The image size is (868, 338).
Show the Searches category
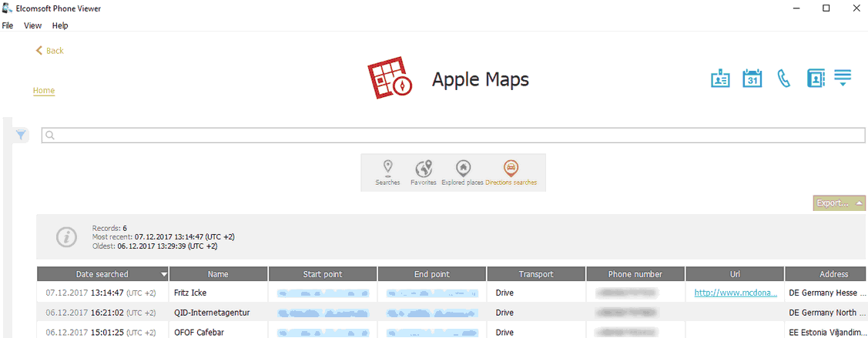click(x=387, y=172)
